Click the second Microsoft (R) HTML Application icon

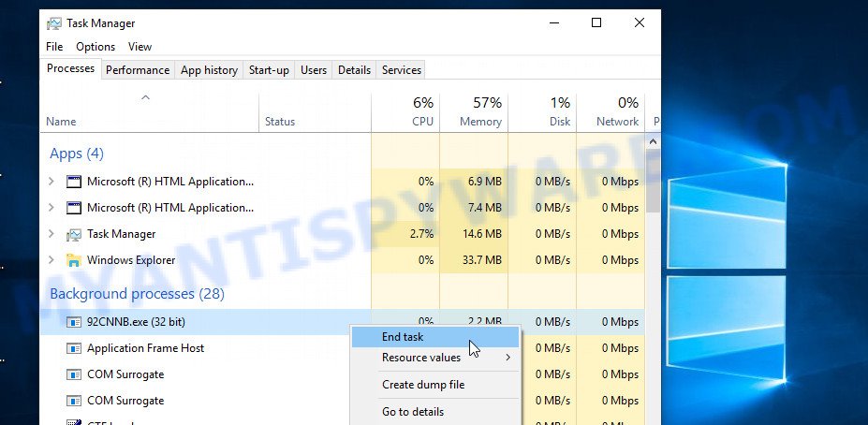(74, 208)
